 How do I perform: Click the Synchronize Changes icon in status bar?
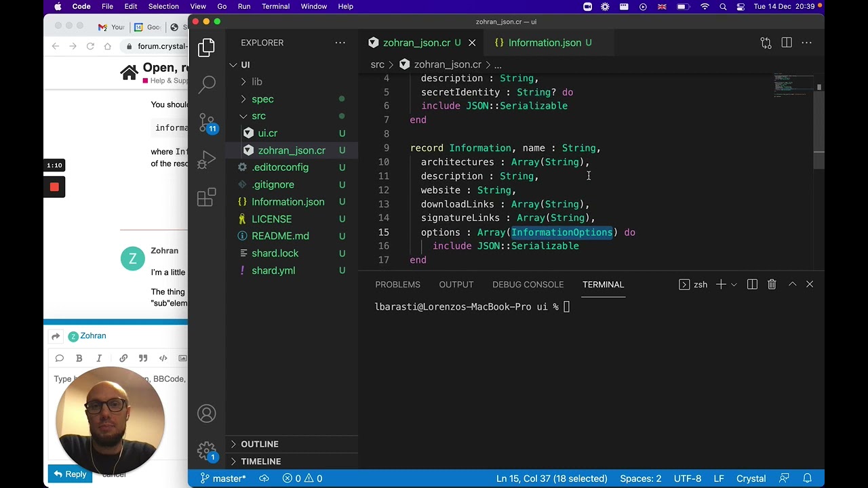pyautogui.click(x=264, y=479)
